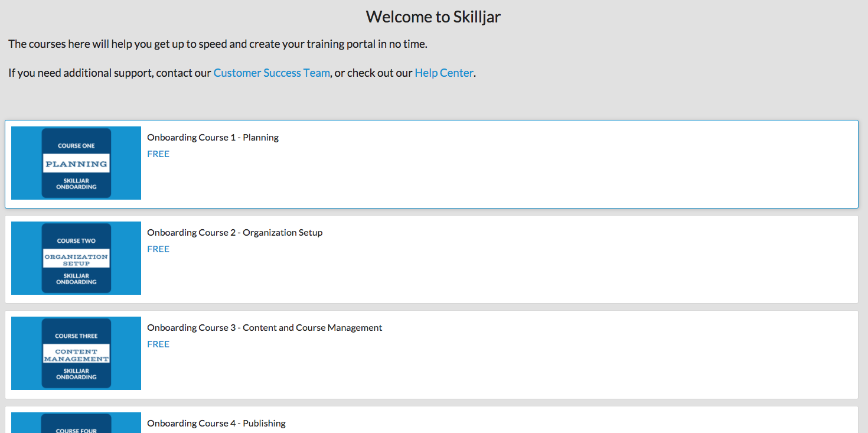The image size is (868, 433).
Task: Click the FREE label under Planning course
Action: click(158, 154)
